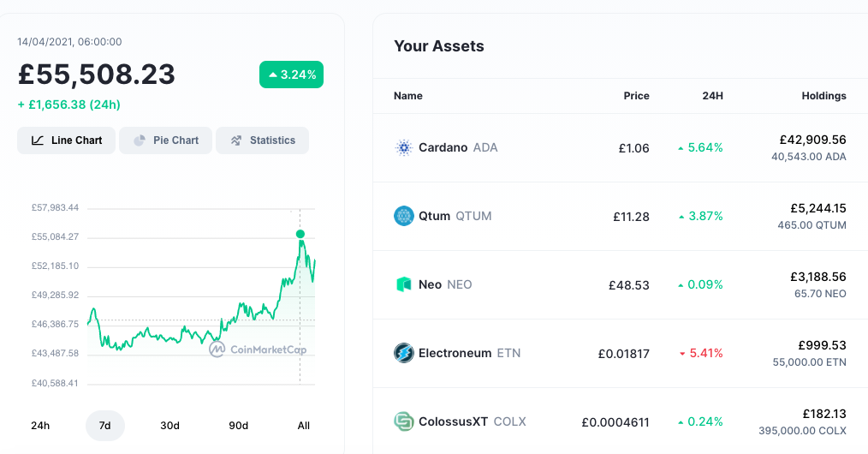This screenshot has width=868, height=454.
Task: Select the 24h time range
Action: click(40, 426)
